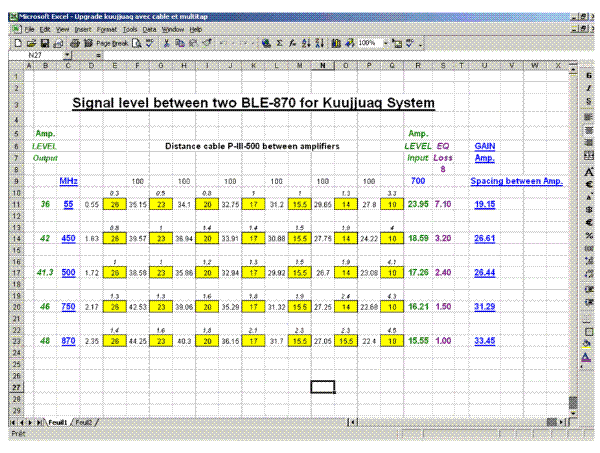Click the Print icon in toolbar
This screenshot has height=453, width=600.
(75, 43)
